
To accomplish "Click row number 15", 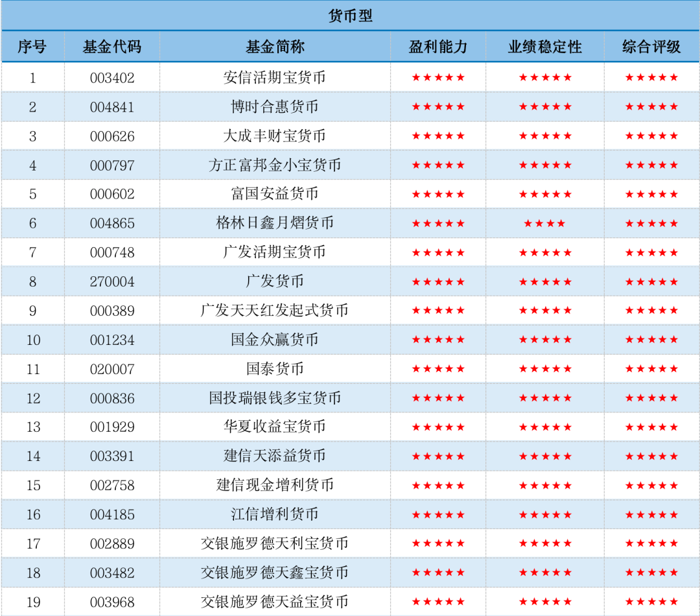I will point(33,486).
